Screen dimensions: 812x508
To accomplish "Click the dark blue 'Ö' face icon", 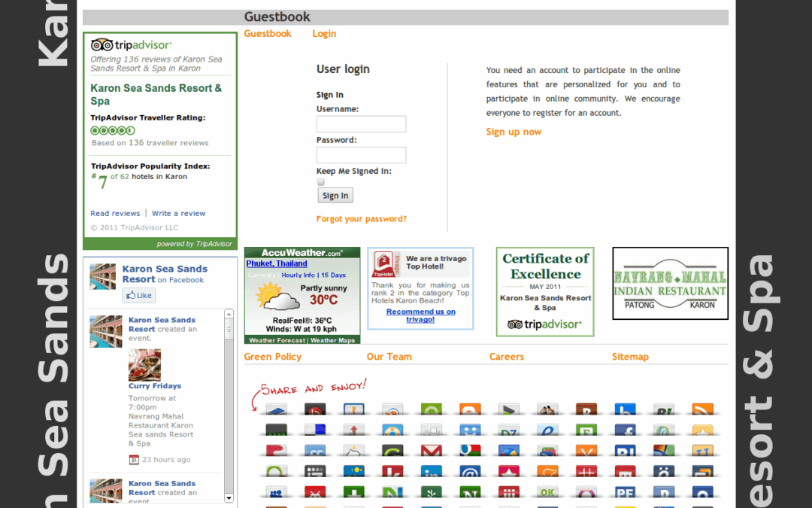I will pyautogui.click(x=664, y=471).
